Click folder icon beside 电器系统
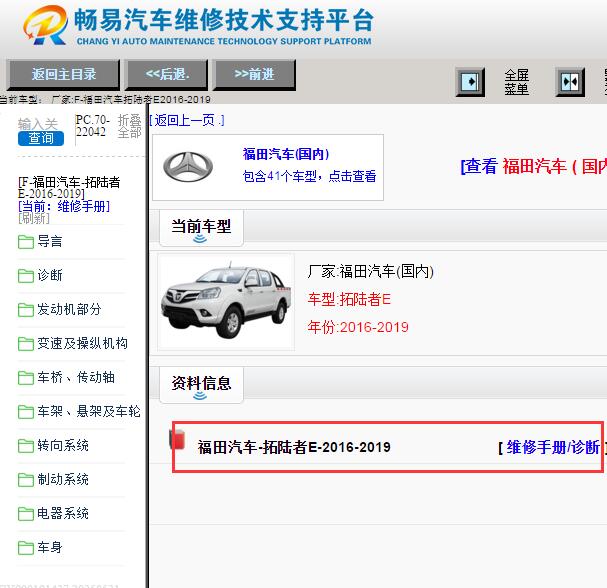 (x=26, y=514)
